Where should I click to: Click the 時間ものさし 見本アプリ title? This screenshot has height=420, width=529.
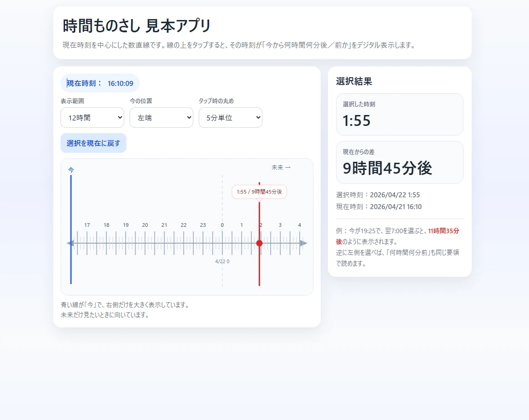pos(136,25)
